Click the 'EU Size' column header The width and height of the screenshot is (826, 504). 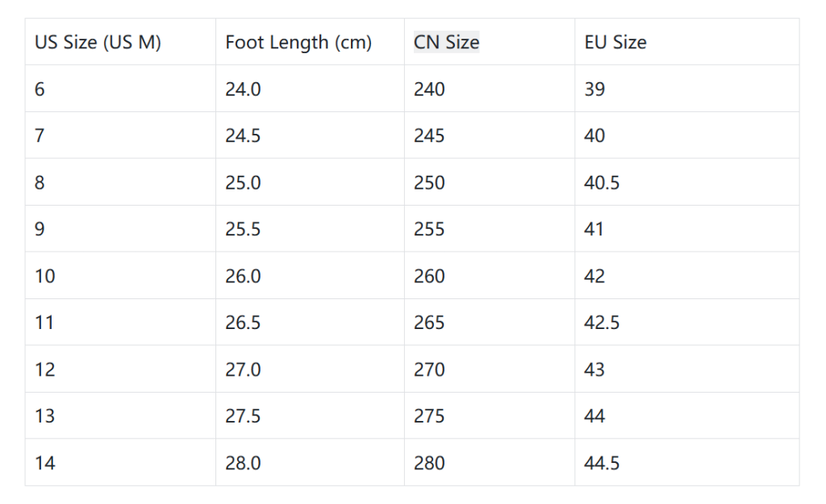point(615,42)
